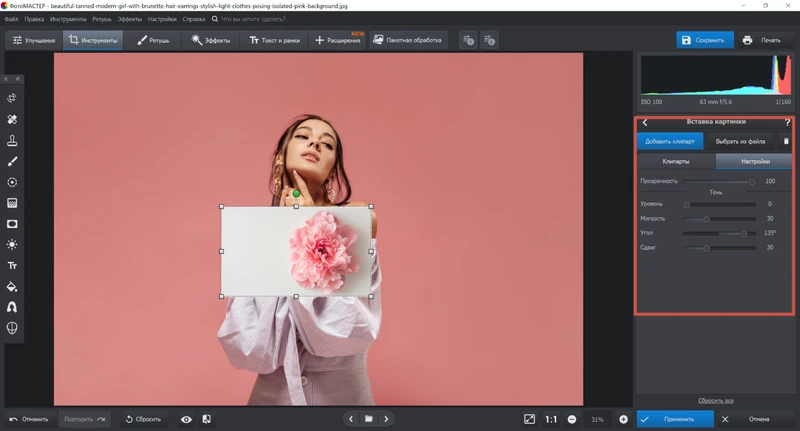This screenshot has height=431, width=800.
Task: Adjust the Сдвиг slider
Action: pos(719,248)
